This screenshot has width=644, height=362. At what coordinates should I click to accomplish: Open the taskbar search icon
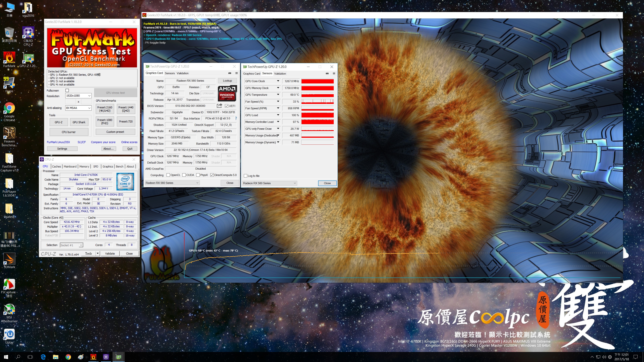point(18,357)
